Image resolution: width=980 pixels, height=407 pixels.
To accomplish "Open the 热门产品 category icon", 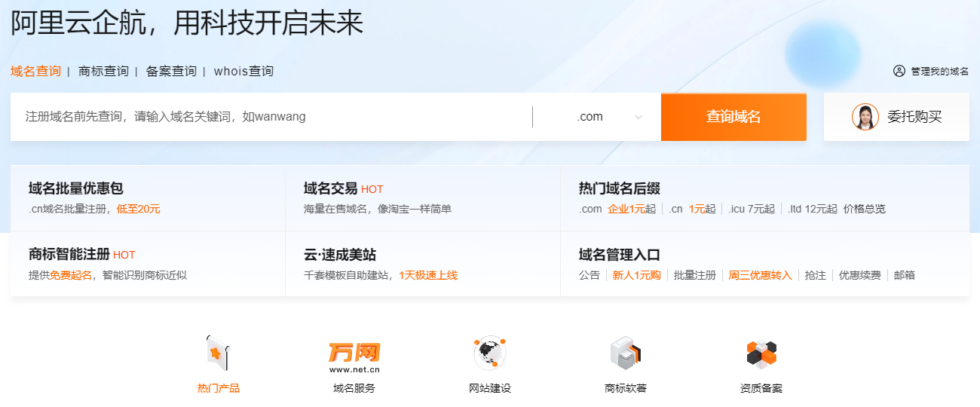I will (x=218, y=353).
